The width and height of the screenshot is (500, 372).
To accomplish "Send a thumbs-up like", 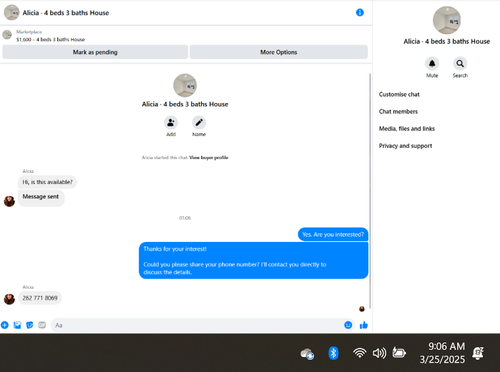I will click(364, 325).
